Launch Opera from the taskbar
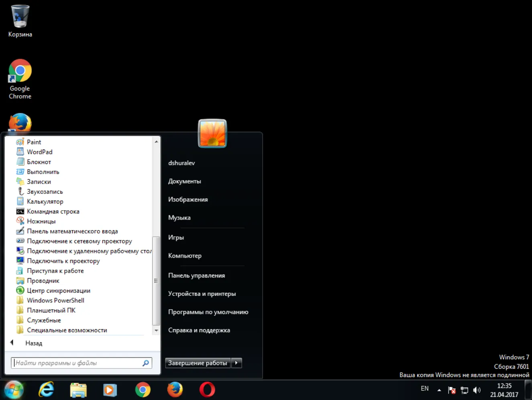 point(207,390)
